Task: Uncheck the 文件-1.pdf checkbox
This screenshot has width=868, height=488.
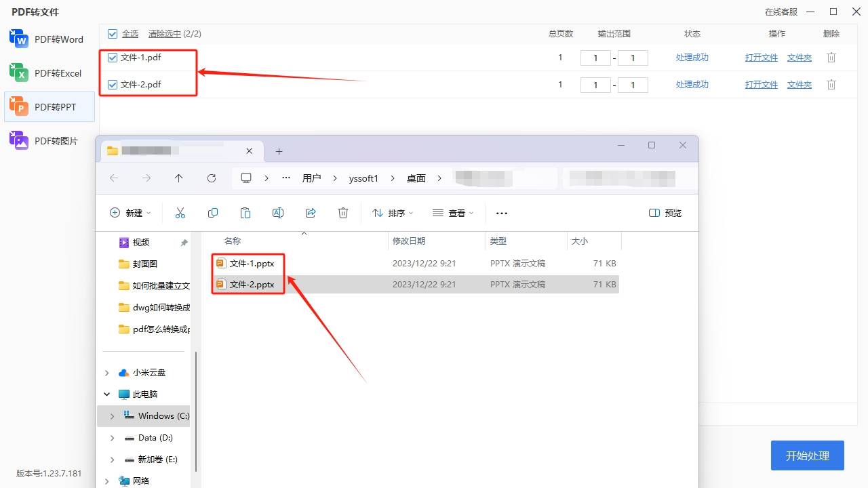Action: (112, 58)
